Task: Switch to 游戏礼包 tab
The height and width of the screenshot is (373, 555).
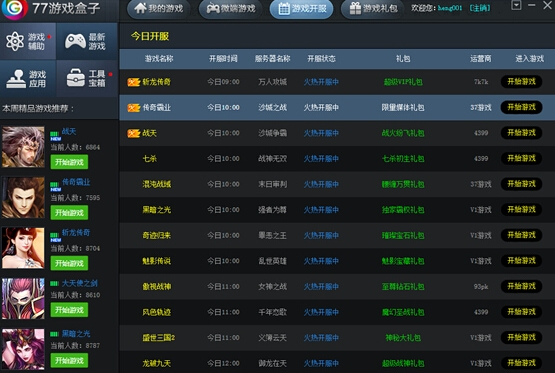Action: point(372,8)
